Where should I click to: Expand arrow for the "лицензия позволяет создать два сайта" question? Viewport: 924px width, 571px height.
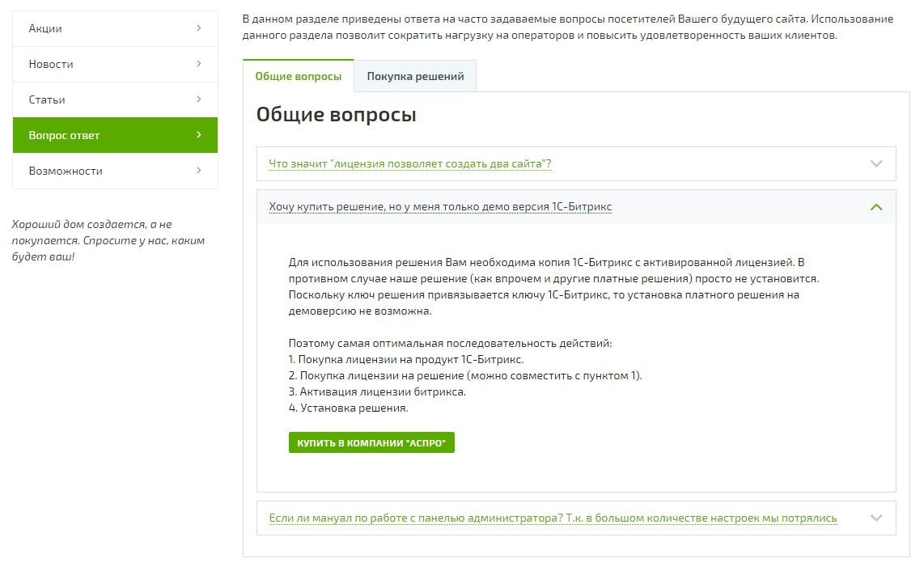coord(876,164)
